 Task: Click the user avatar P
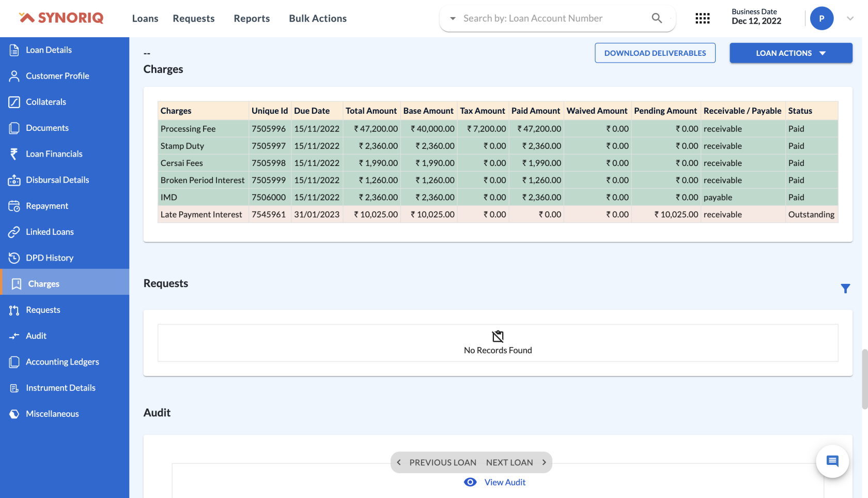(822, 19)
